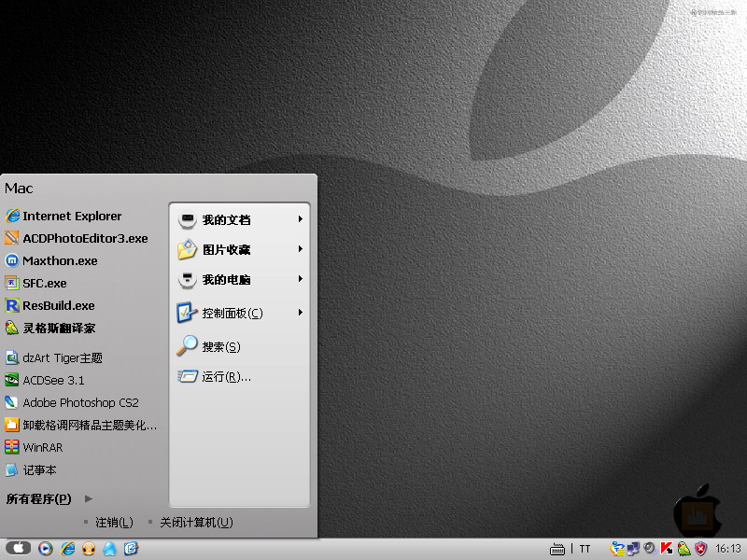Click the keyboard icon in the taskbar
This screenshot has height=560, width=747.
pyautogui.click(x=557, y=549)
